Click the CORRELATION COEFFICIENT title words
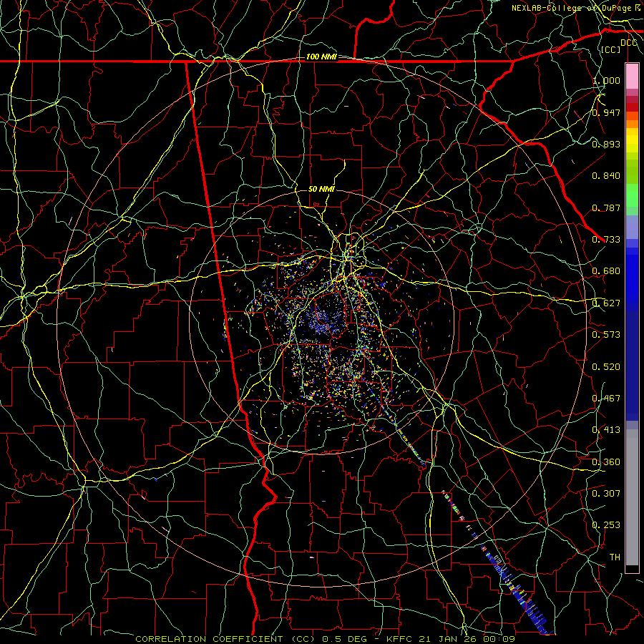 coord(209,639)
